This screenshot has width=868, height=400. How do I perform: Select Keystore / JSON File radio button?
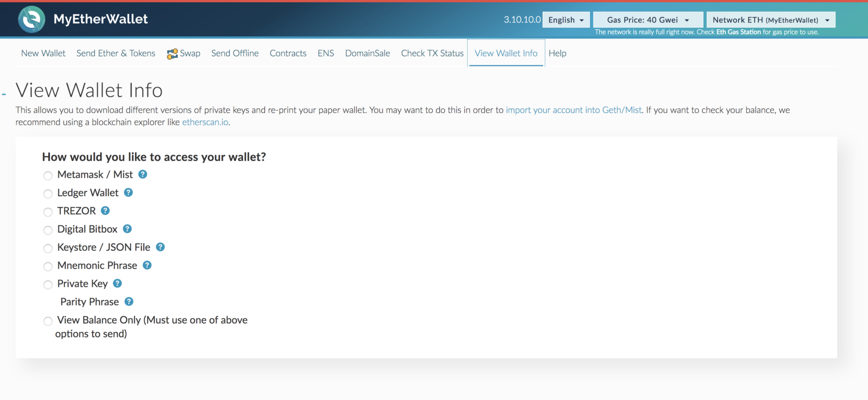click(48, 248)
